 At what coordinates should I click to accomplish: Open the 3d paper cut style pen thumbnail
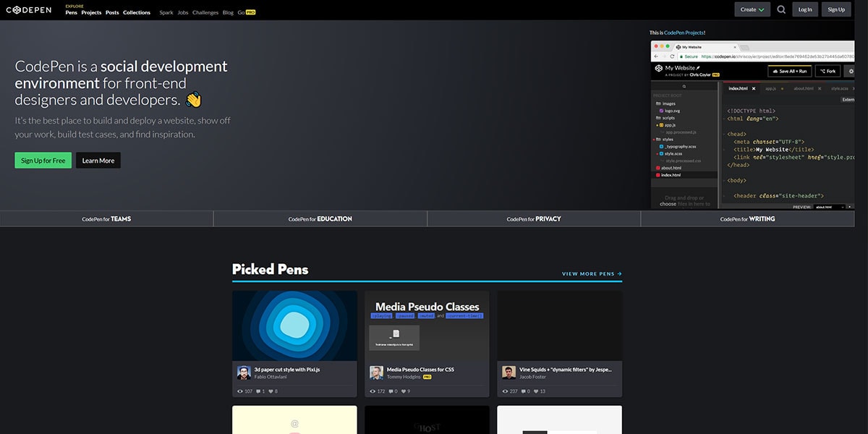294,325
